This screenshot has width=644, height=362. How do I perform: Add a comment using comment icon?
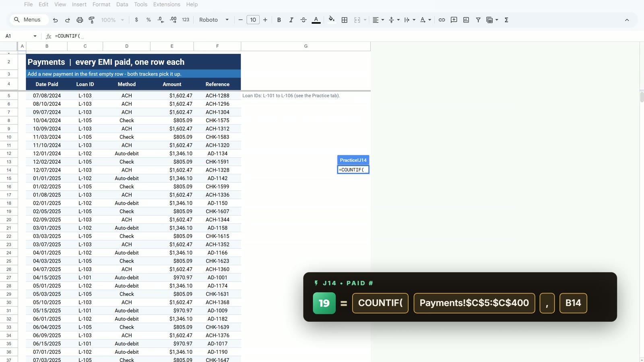[454, 20]
